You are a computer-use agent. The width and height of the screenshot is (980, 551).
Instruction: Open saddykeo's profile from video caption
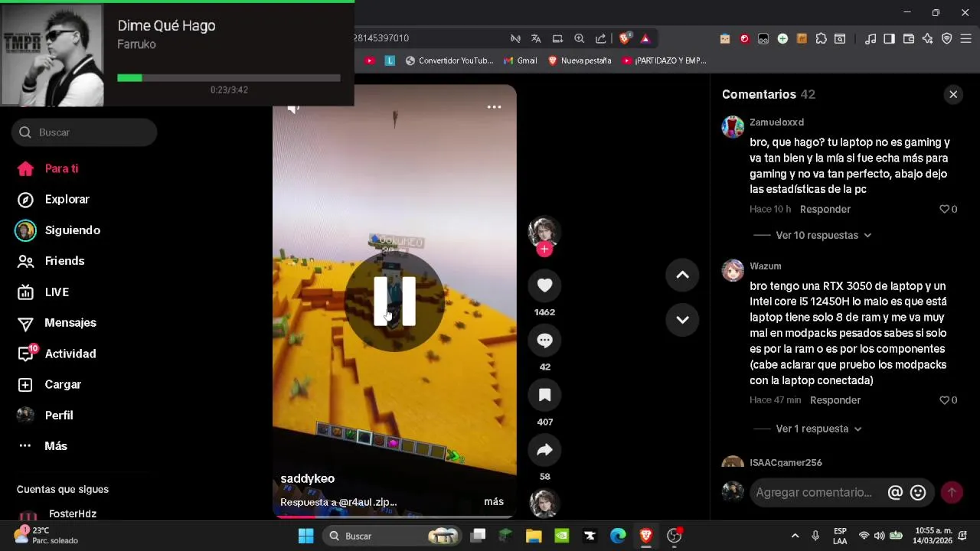point(307,478)
